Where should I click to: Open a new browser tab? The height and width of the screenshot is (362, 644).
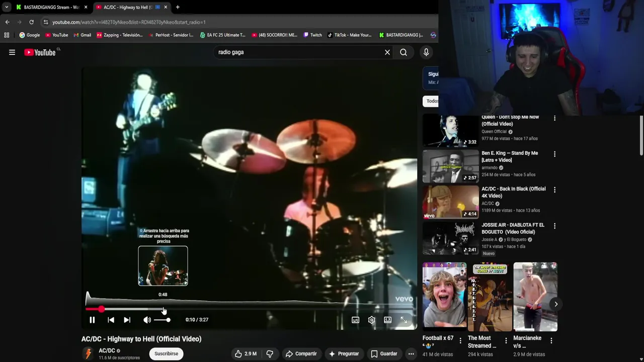point(178,7)
